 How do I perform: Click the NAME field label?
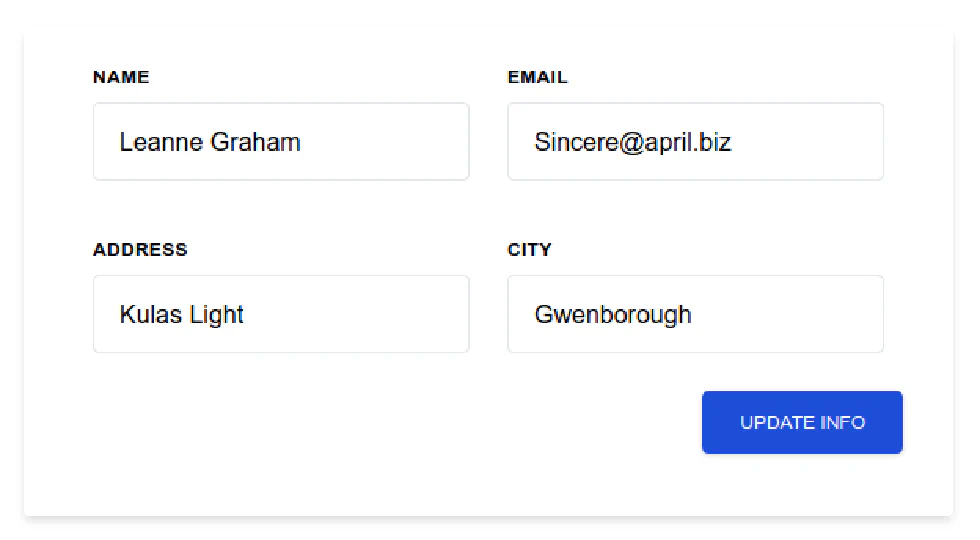point(121,77)
